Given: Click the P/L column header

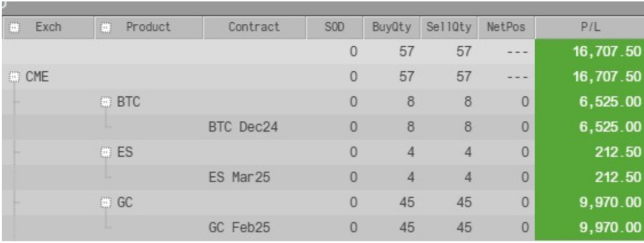Looking at the screenshot, I should 589,28.
